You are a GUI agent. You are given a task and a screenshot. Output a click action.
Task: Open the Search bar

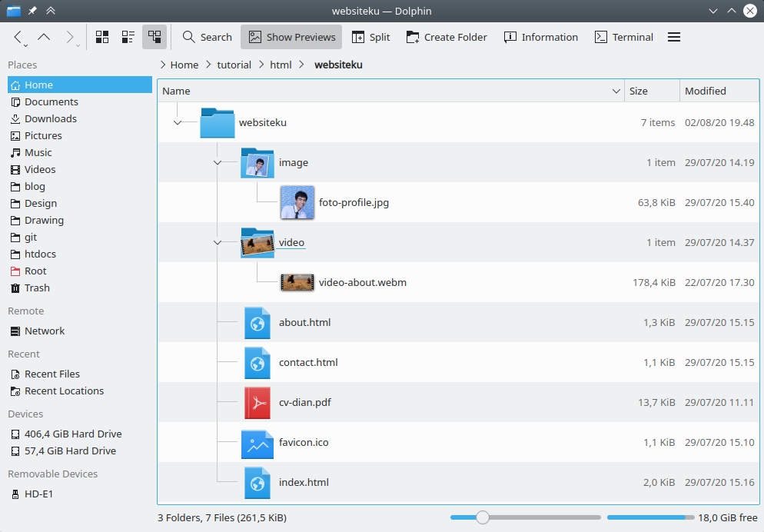206,36
